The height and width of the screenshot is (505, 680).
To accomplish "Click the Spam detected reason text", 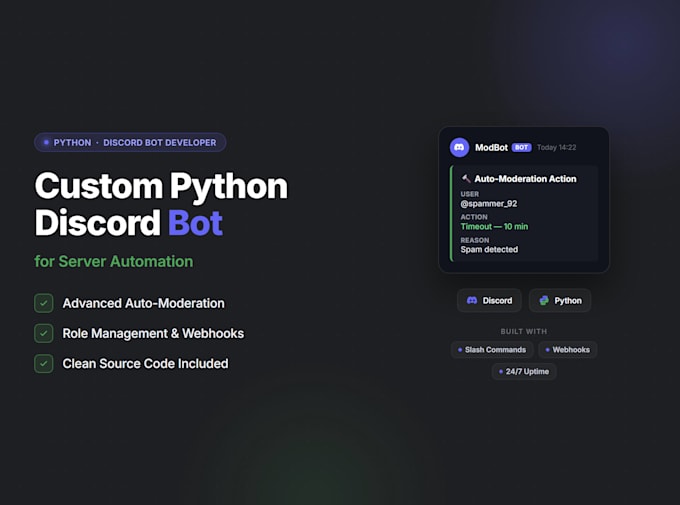I will tap(489, 249).
